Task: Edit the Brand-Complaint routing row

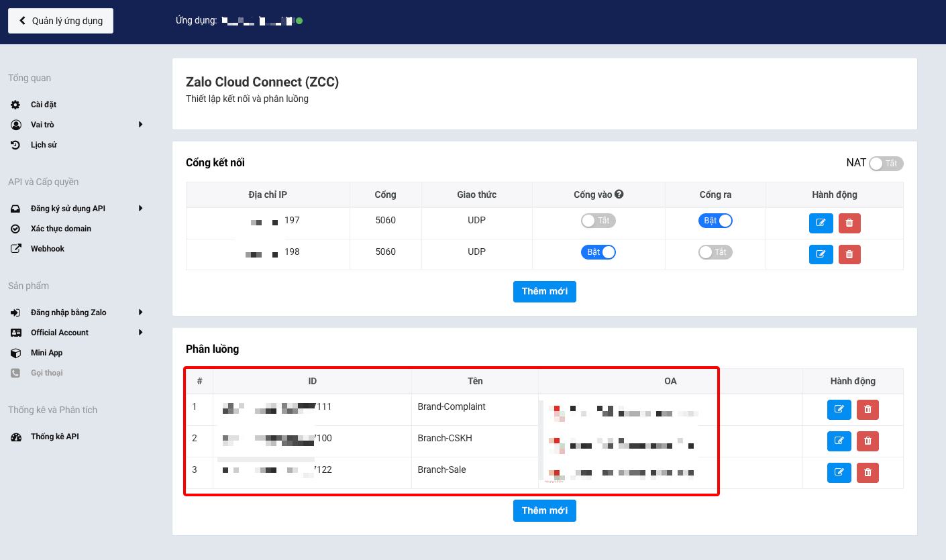Action: click(x=839, y=409)
